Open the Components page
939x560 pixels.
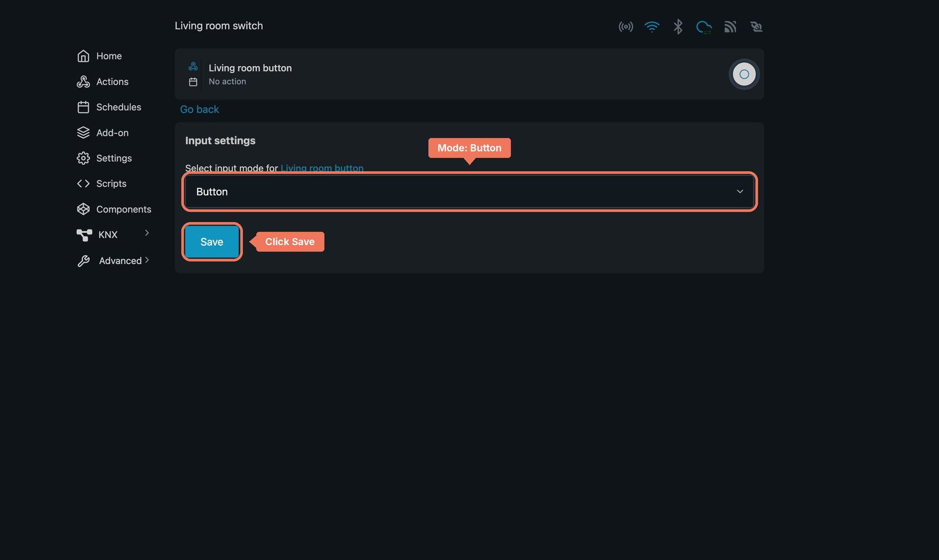click(114, 209)
